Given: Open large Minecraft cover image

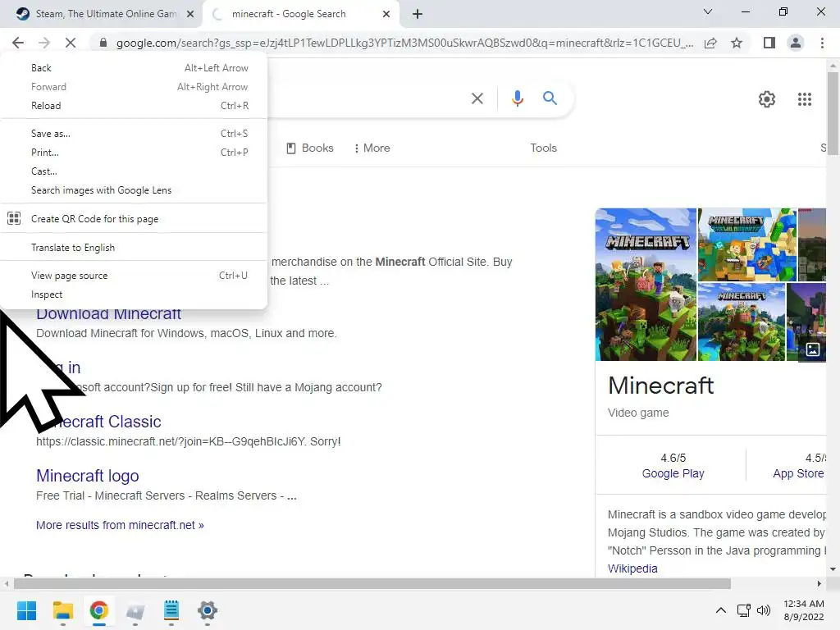Looking at the screenshot, I should (646, 285).
